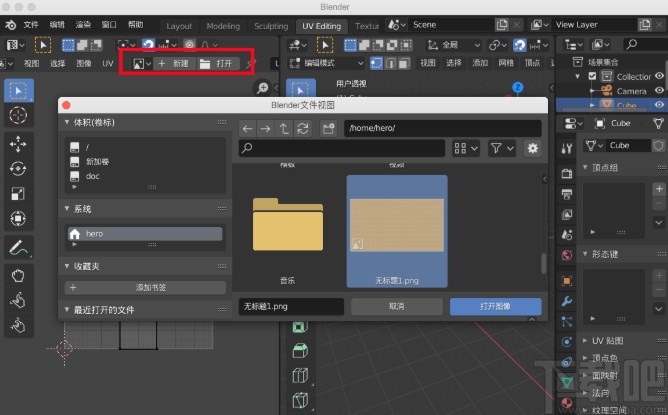This screenshot has height=415, width=668.
Task: Open the file filter dropdown
Action: click(x=501, y=148)
